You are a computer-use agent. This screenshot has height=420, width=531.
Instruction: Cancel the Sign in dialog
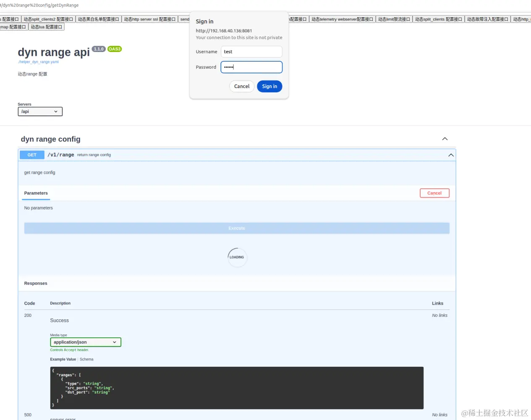point(242,86)
